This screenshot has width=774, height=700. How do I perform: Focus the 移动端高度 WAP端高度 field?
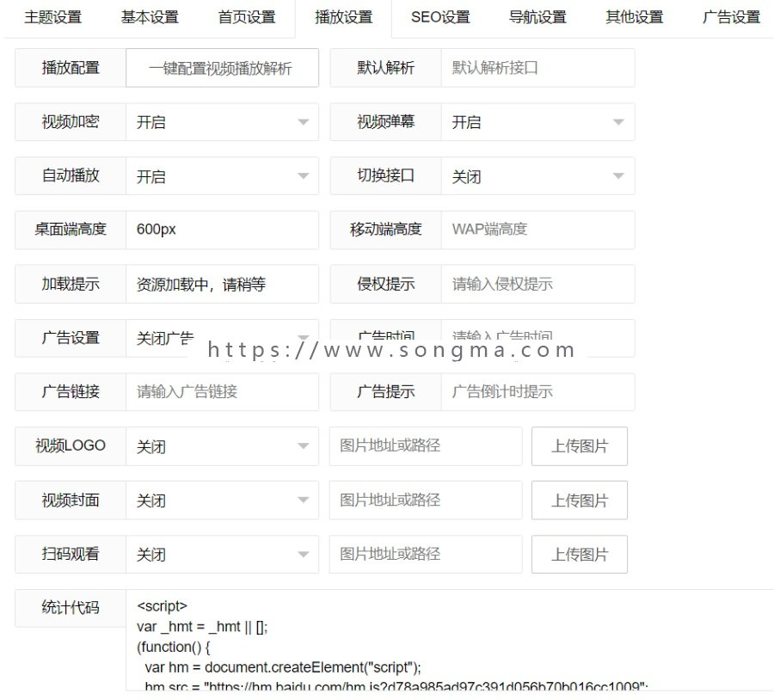537,230
